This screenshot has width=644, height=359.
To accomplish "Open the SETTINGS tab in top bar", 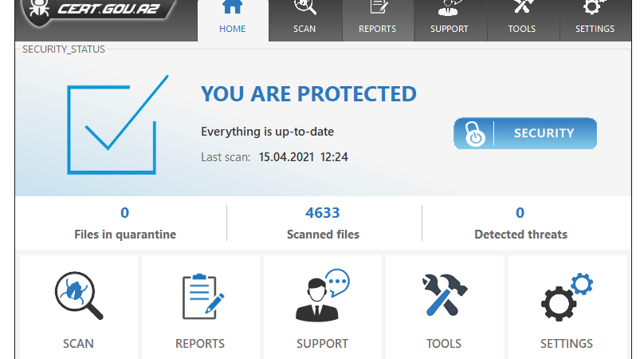I will pos(595,19).
